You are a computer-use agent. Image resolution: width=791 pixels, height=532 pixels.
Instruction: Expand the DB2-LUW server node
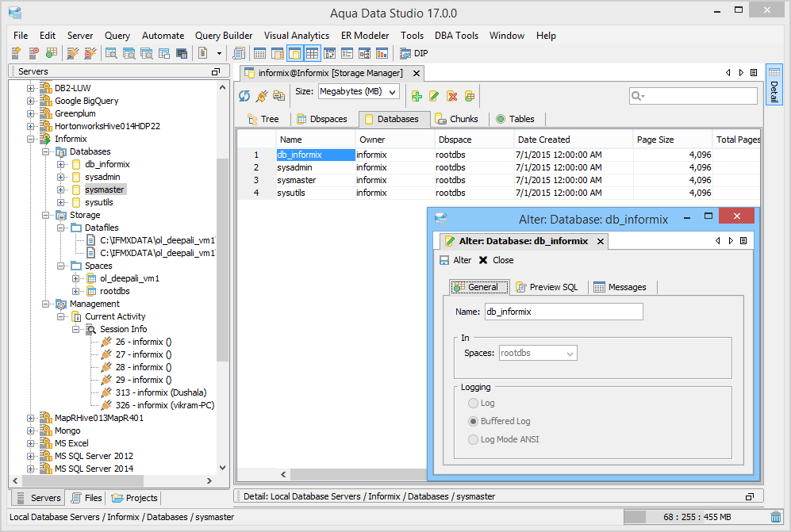31,88
